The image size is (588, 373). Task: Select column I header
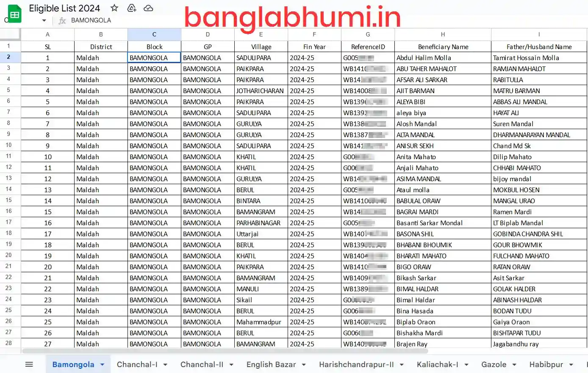(539, 34)
